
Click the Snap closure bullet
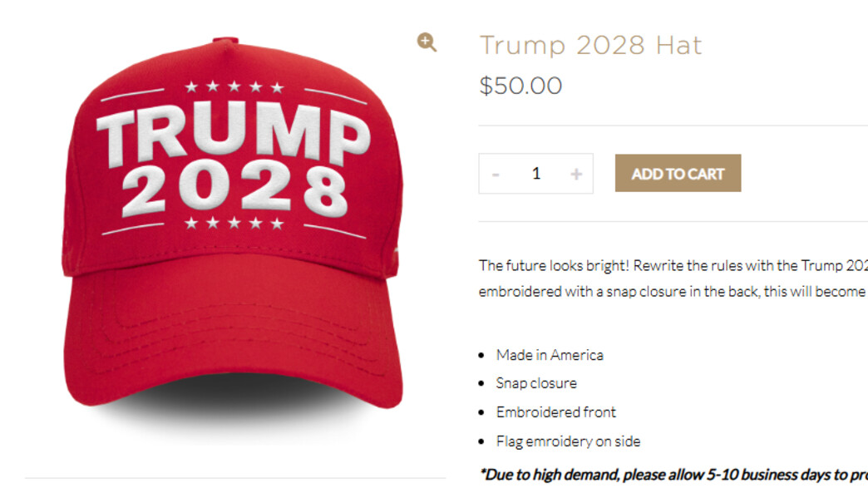pyautogui.click(x=536, y=383)
